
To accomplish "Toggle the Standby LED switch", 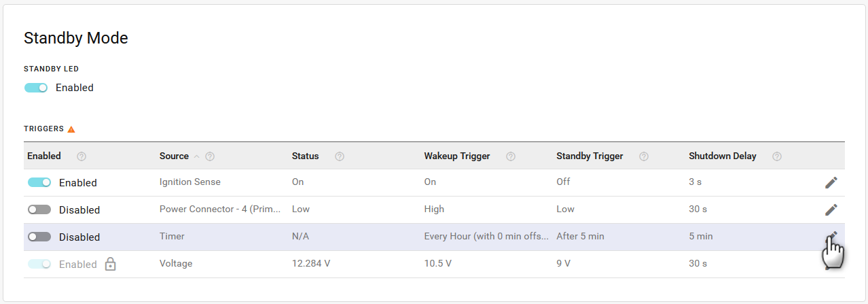I will [36, 88].
